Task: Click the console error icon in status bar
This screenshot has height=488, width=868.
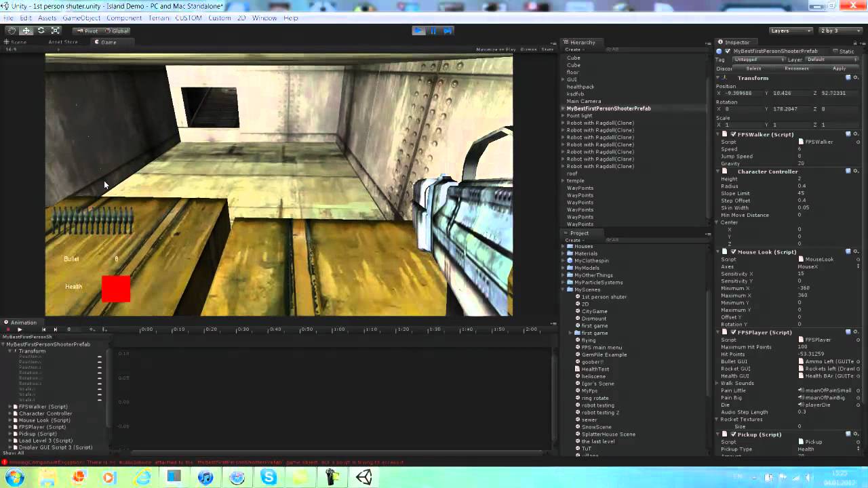Action: point(4,462)
